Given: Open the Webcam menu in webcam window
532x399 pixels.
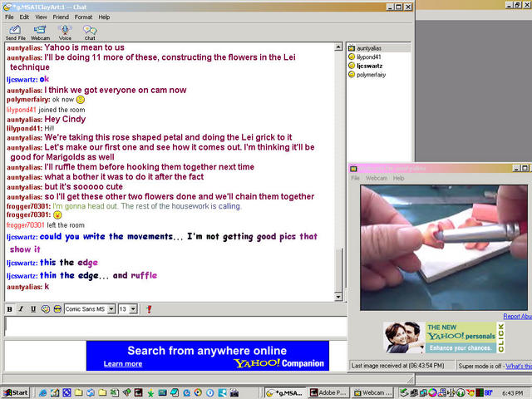Looking at the screenshot, I should pyautogui.click(x=377, y=178).
